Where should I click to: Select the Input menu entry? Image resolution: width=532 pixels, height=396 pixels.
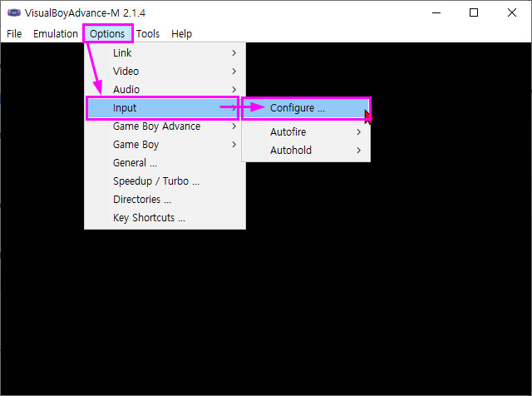pyautogui.click(x=163, y=108)
